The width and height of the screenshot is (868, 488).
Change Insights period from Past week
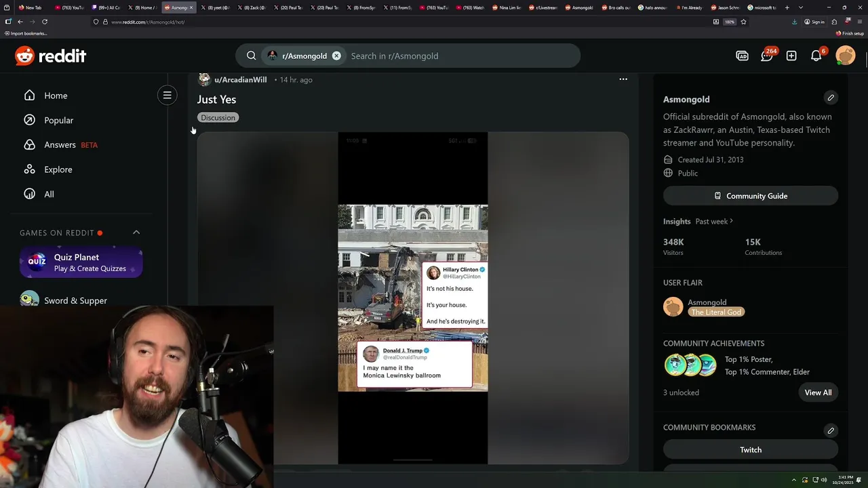coord(714,222)
